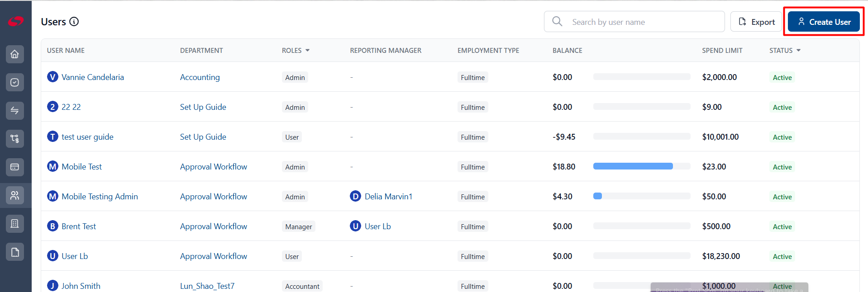Click test user guide's T avatar
The height and width of the screenshot is (292, 868).
click(52, 137)
